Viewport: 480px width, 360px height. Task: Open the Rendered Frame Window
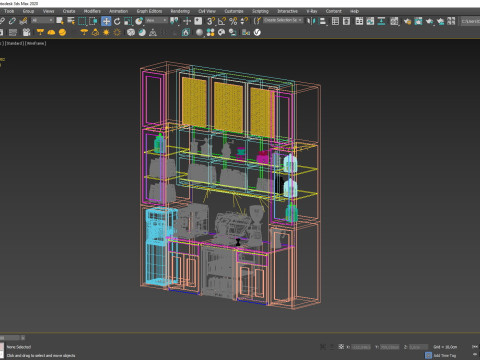click(418, 21)
